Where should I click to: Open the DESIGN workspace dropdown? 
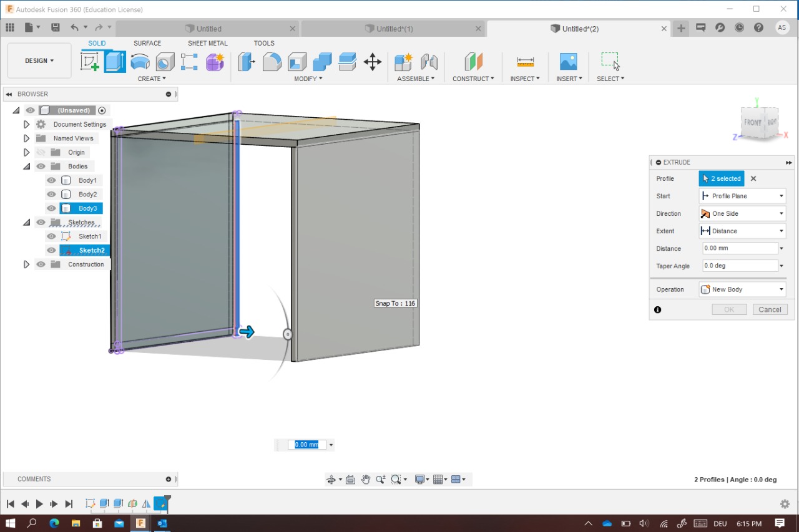39,60
